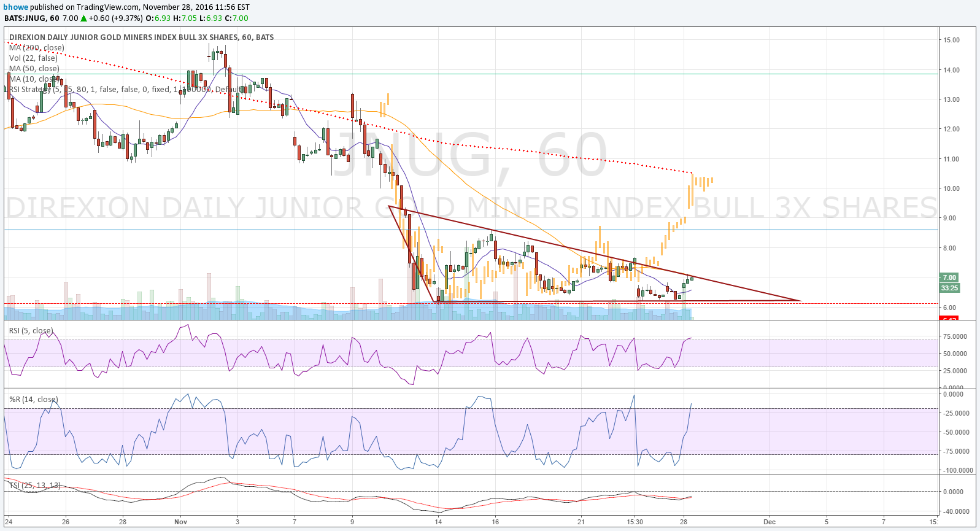Select the 33:25 bar countdown tag

pos(949,288)
